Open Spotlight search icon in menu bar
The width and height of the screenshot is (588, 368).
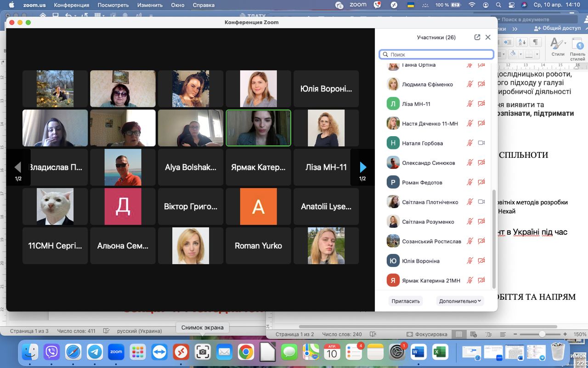(x=498, y=5)
